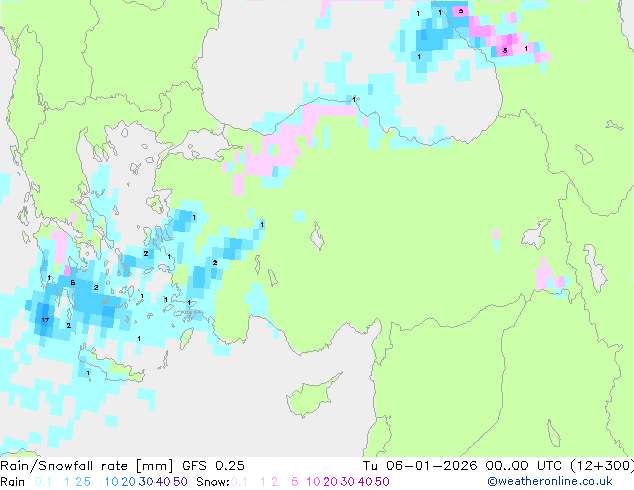Click the Rain legend value 40

(163, 482)
